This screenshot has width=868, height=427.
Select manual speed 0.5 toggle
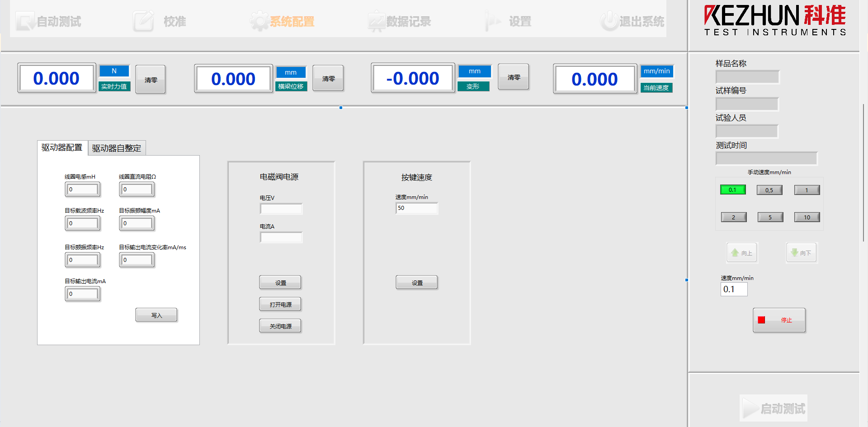pos(769,190)
